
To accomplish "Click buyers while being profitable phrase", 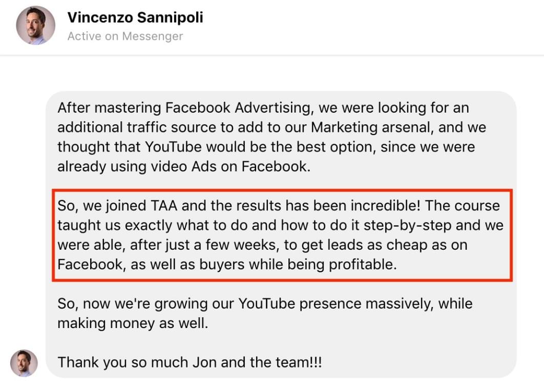I will click(298, 265).
